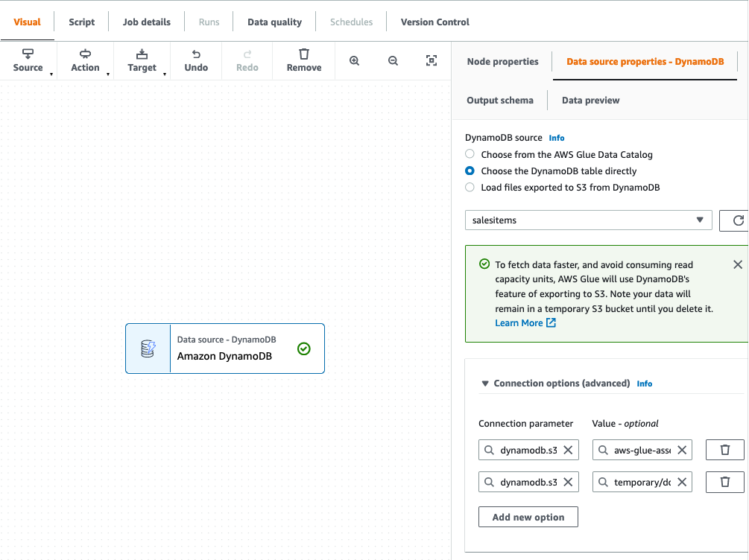This screenshot has height=560, width=749.
Task: Click Add new option button
Action: [x=528, y=517]
